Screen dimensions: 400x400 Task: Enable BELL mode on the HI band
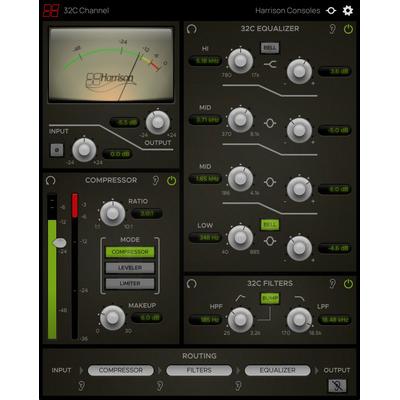tap(270, 48)
